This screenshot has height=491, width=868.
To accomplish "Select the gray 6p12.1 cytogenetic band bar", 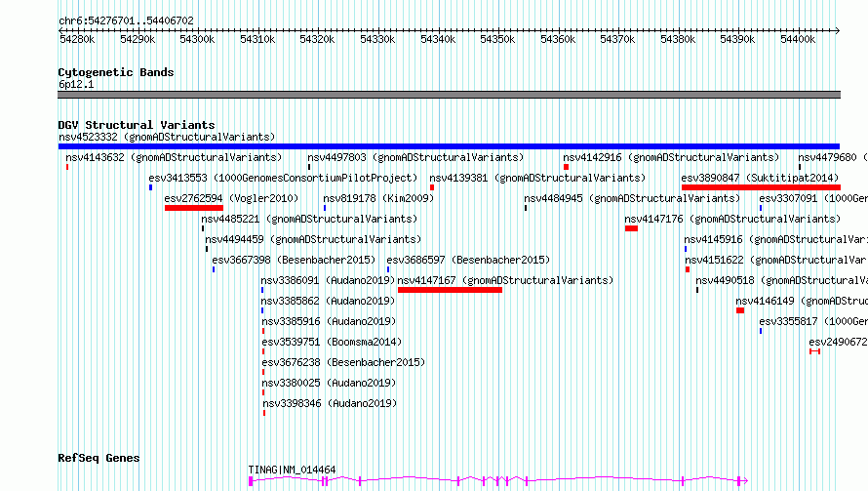I will click(x=449, y=95).
